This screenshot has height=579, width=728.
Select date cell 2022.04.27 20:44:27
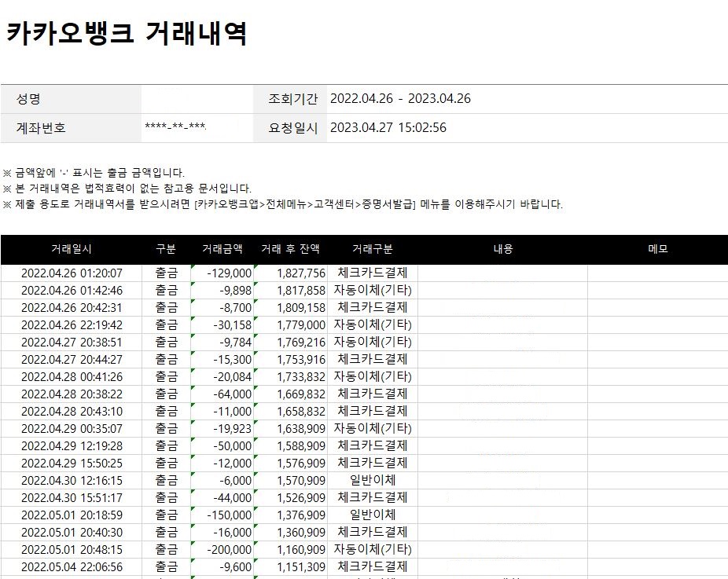(72, 360)
